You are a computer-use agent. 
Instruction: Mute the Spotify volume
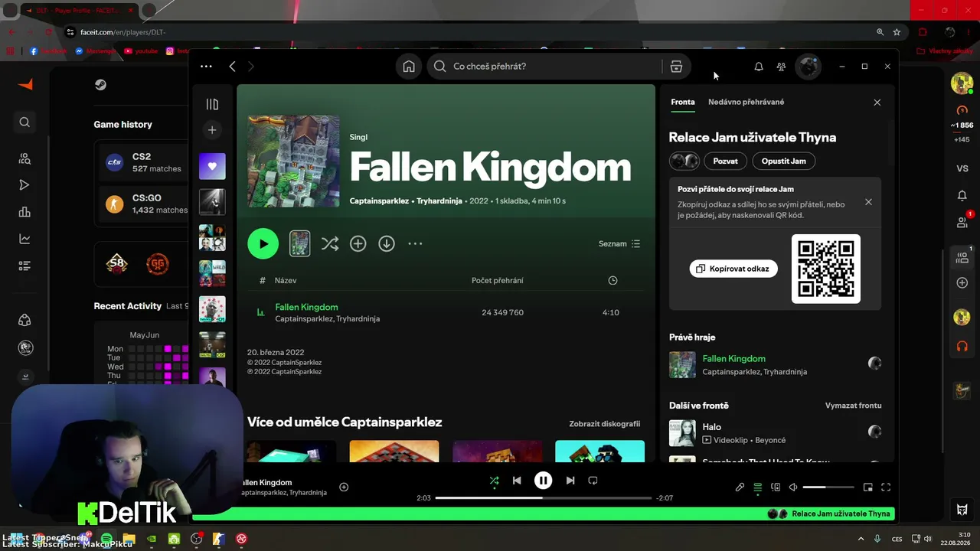[793, 487]
